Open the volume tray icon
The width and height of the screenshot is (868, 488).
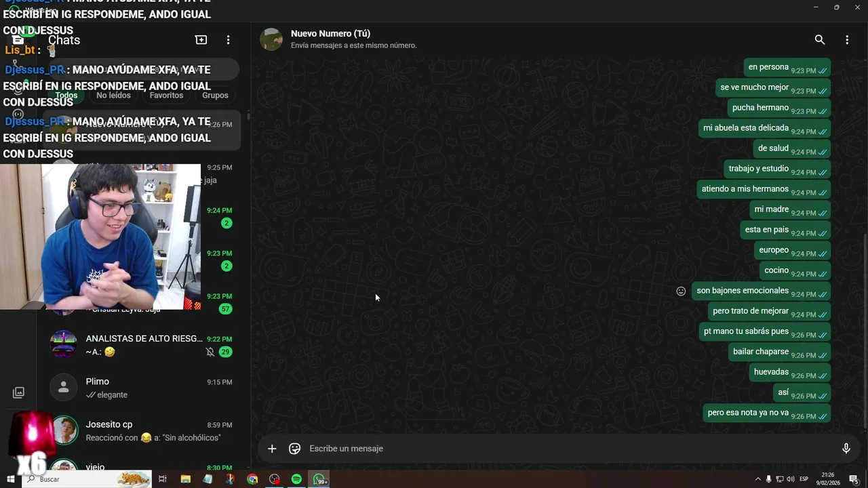[791, 479]
